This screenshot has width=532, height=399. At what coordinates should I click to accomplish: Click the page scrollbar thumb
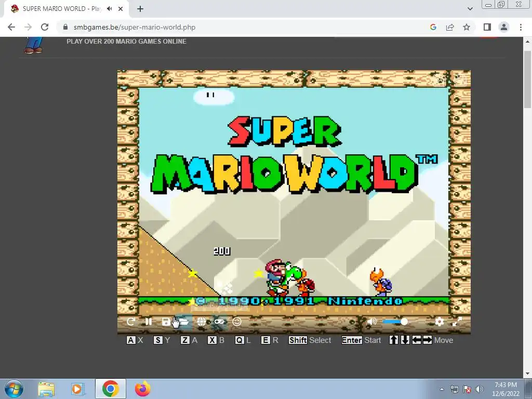(527, 79)
